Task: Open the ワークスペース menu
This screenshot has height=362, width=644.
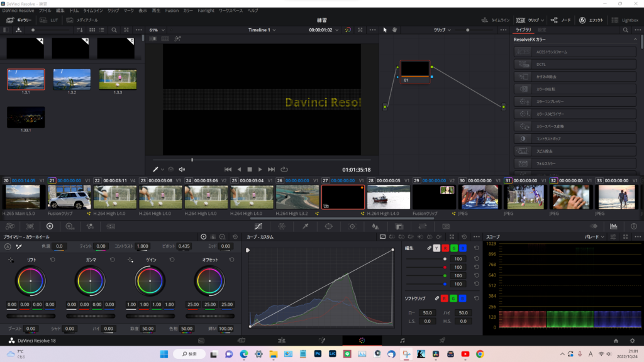Action: (230, 11)
